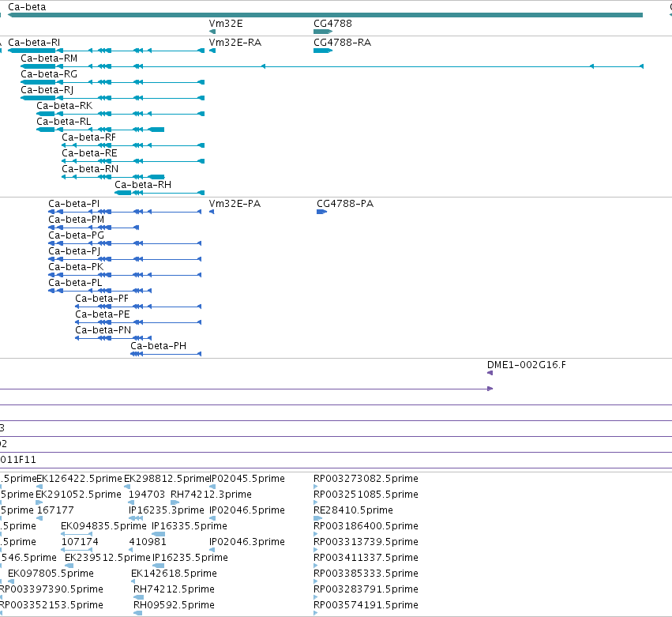Screen dimensions: 672x617
Task: Select EST IP16235.5prime
Action: click(x=190, y=558)
